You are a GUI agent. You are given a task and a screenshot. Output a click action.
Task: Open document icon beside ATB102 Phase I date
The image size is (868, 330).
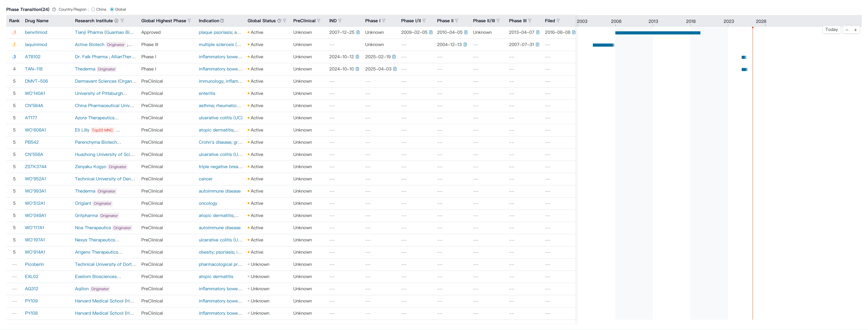tap(394, 57)
